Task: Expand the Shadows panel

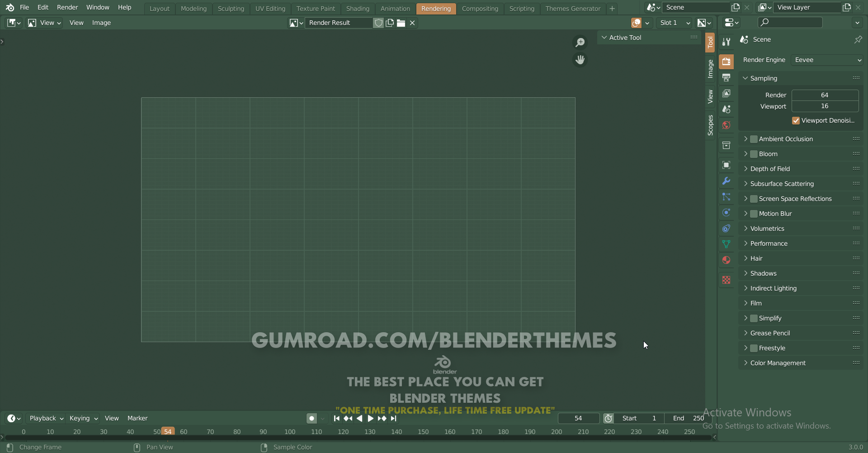Action: tap(801, 273)
